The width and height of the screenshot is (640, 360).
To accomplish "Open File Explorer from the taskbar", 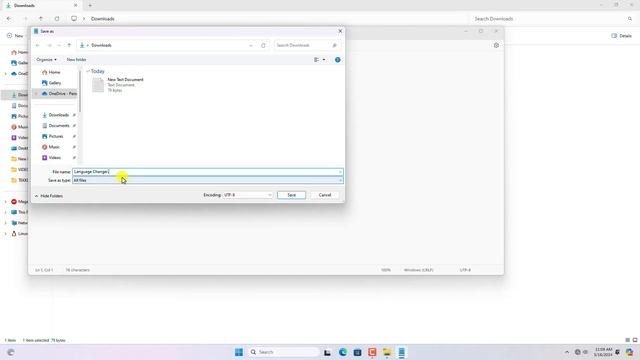I will click(x=387, y=352).
